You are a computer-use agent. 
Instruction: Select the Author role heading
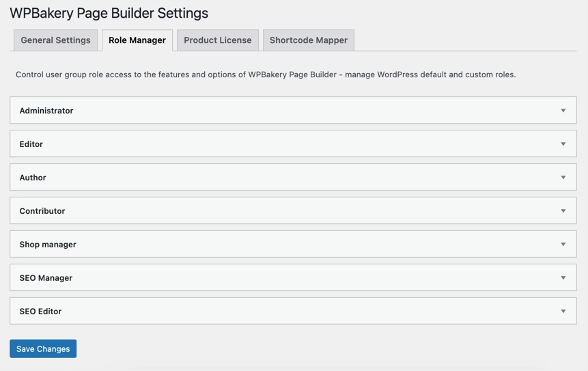33,178
